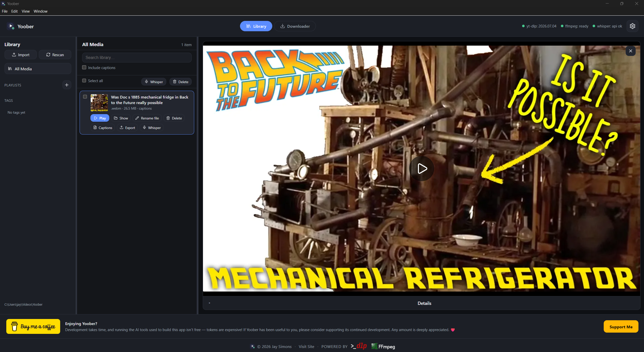Click the Support Me button
Image resolution: width=644 pixels, height=352 pixels.
621,327
